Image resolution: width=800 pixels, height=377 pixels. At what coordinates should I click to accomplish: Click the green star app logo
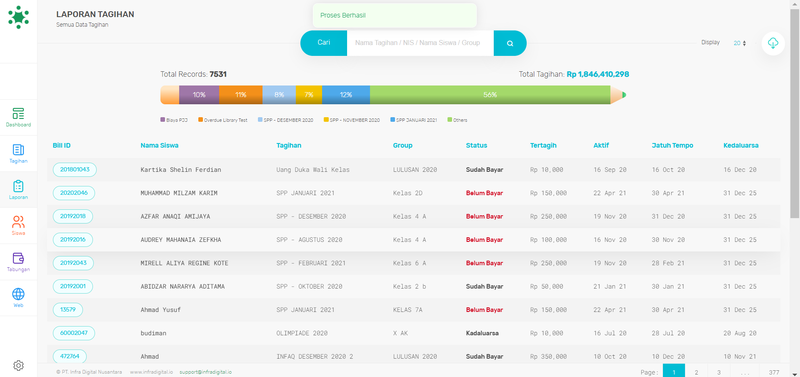coord(18,17)
